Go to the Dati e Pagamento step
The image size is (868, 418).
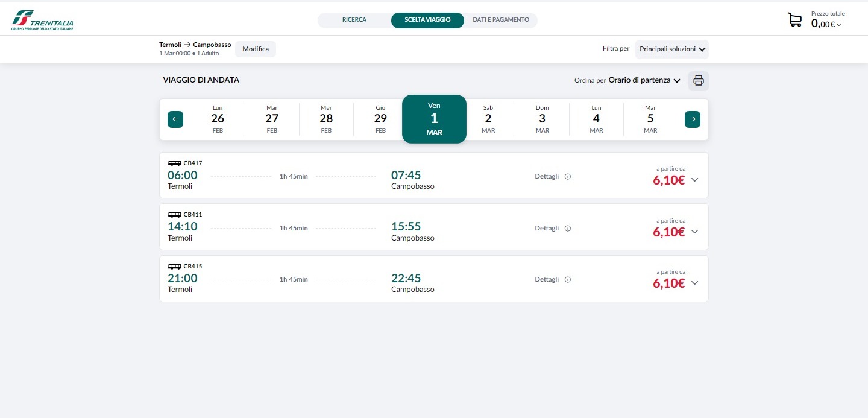click(x=501, y=20)
